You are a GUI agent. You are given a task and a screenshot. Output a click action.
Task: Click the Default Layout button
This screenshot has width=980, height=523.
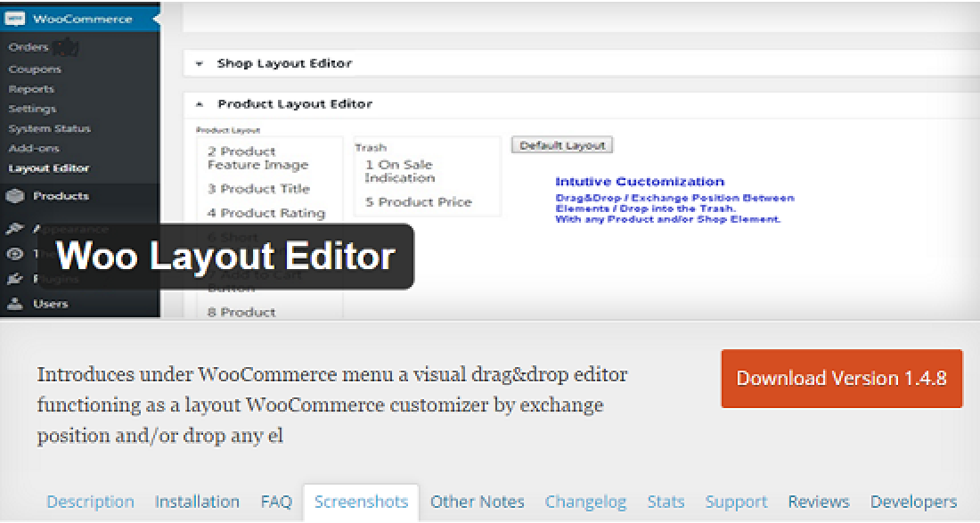click(x=562, y=145)
